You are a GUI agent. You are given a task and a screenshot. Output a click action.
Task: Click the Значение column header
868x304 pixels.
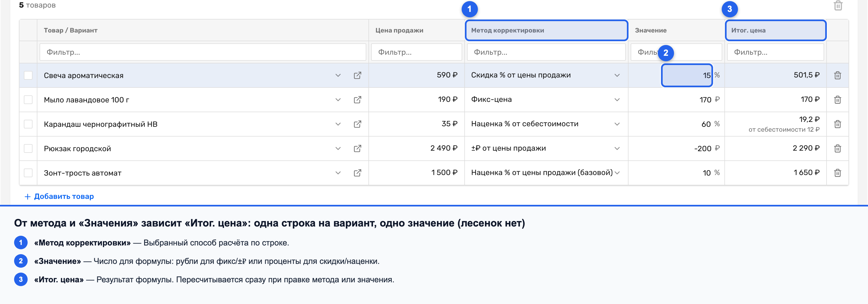(676, 30)
